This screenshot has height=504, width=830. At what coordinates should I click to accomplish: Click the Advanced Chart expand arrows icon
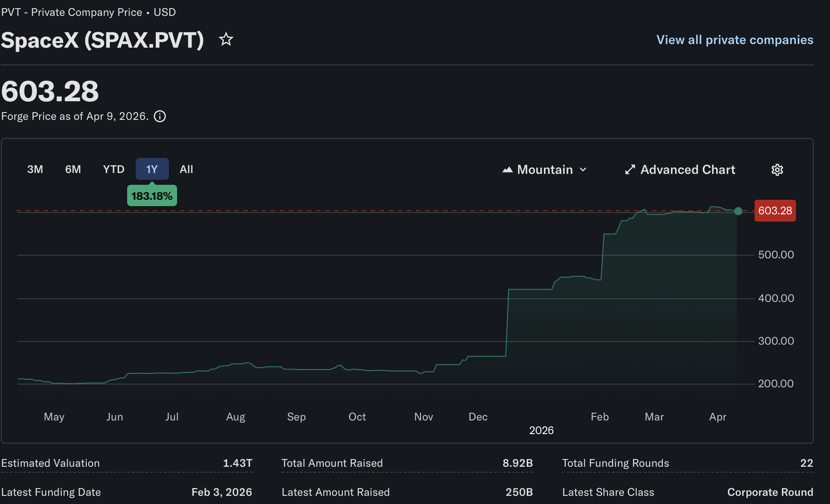[630, 169]
